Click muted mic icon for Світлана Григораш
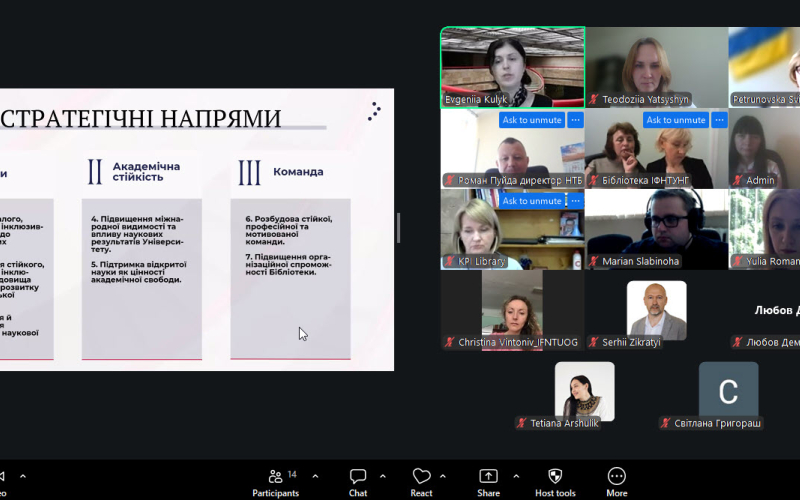Screen dimensions: 800x500 coord(665,423)
